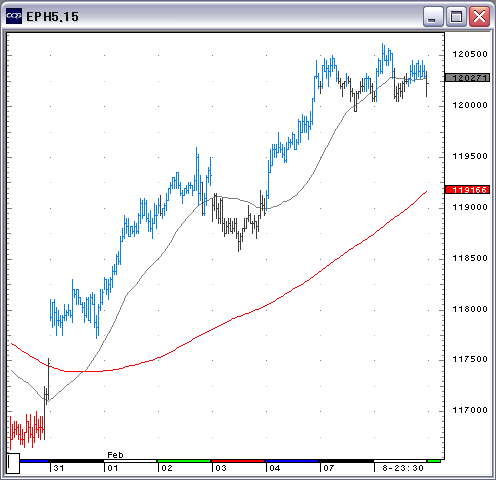Click the 118500 price scale label
This screenshot has width=496, height=480.
470,258
